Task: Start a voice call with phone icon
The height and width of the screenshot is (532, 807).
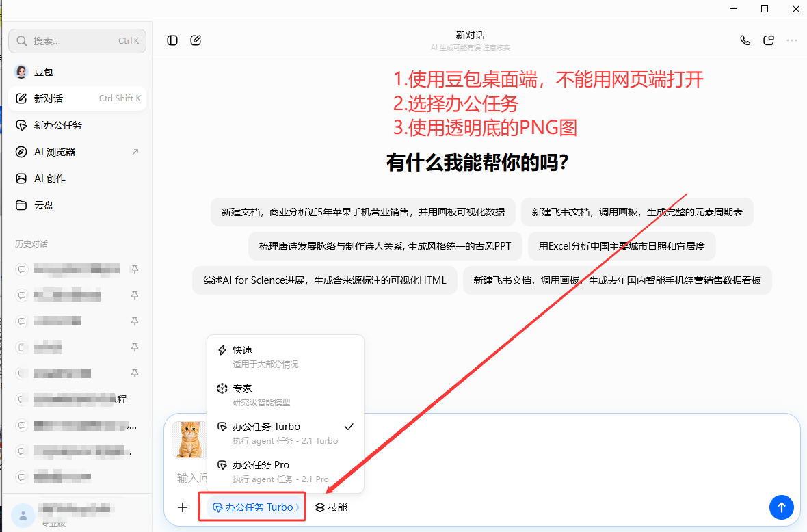Action: (x=745, y=40)
